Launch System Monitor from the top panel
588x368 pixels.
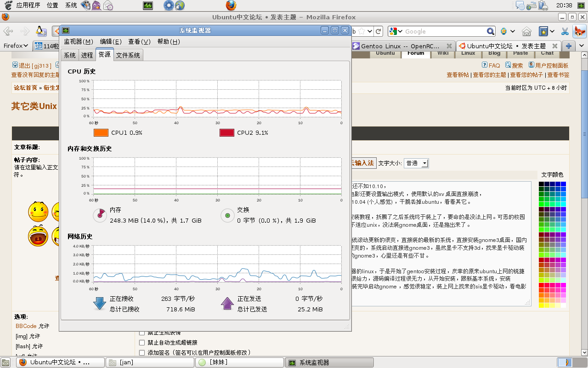[x=148, y=6]
